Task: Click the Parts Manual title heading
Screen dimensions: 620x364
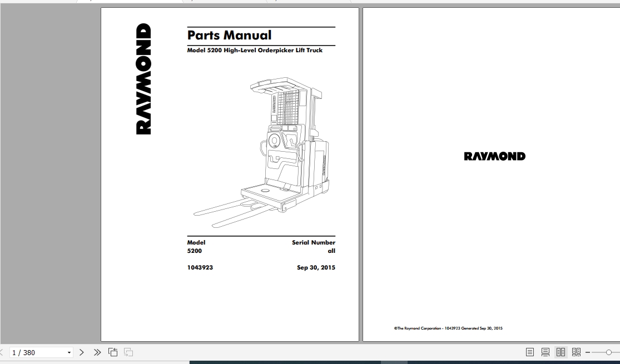Action: point(229,35)
